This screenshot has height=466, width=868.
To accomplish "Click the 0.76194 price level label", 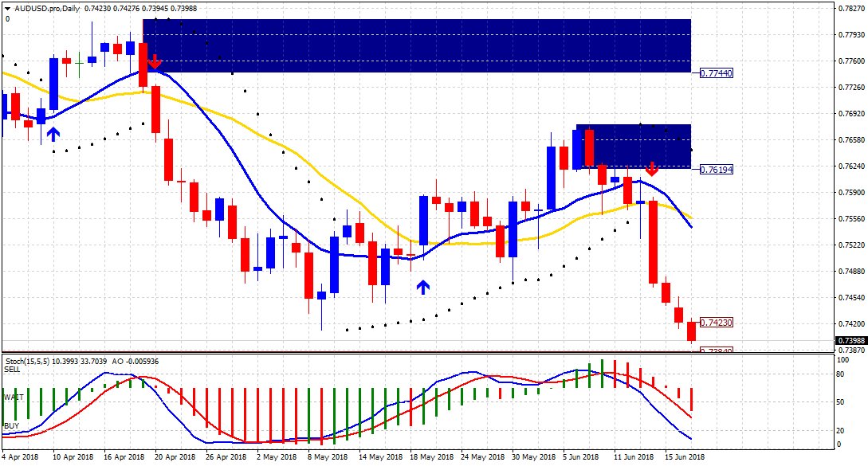I will click(x=717, y=170).
